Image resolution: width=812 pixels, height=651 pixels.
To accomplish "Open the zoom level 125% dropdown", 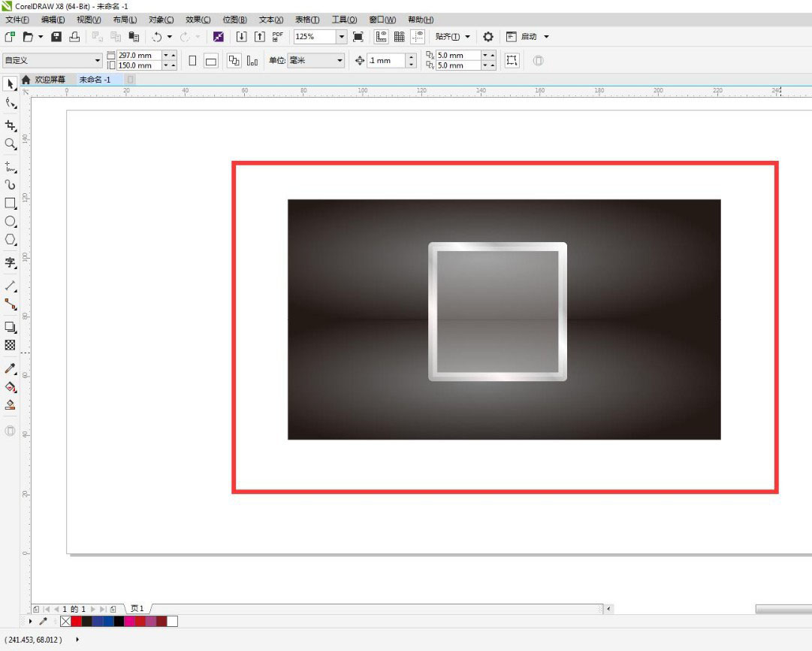I will (342, 36).
